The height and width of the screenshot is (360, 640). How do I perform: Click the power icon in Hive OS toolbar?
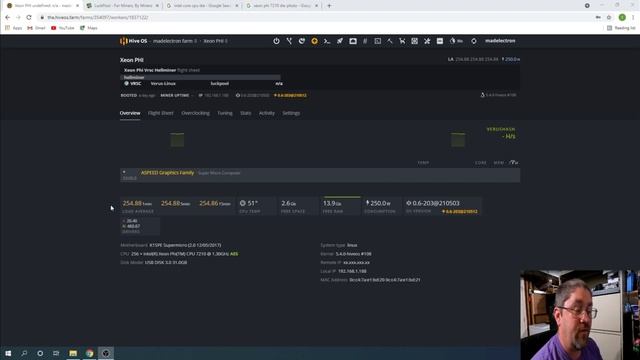[x=276, y=41]
